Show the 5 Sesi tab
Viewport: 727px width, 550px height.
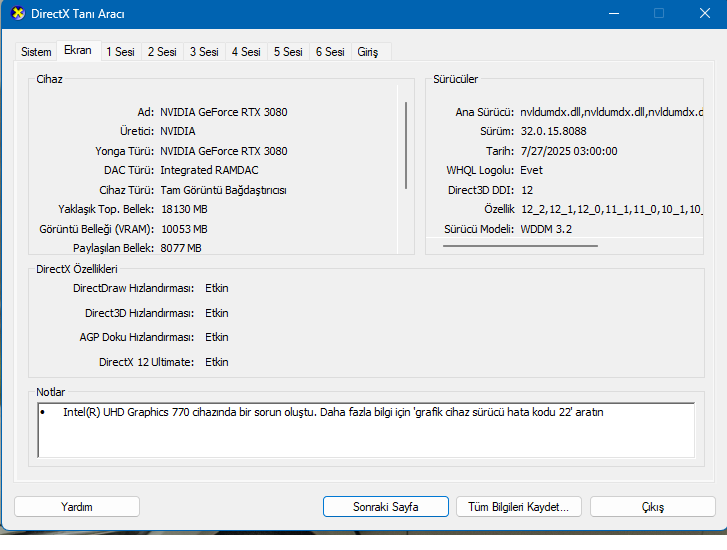pyautogui.click(x=288, y=52)
